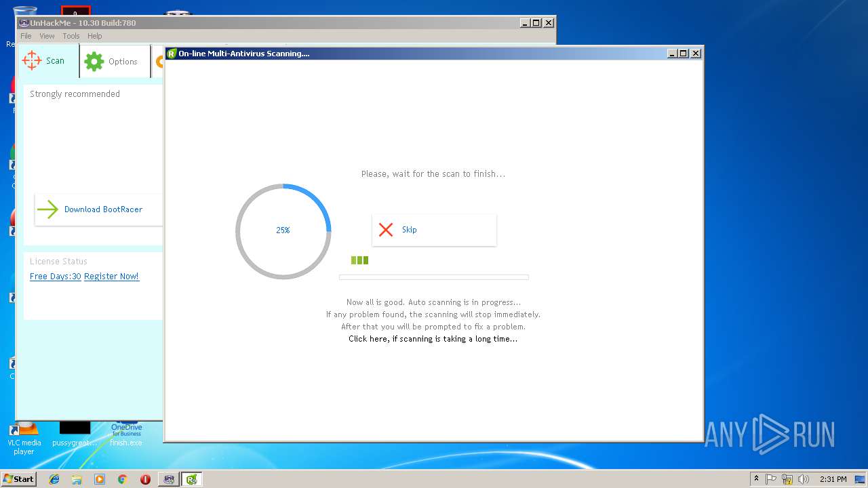This screenshot has height=488, width=868.
Task: Click the network tray icon with warning
Action: 787,479
